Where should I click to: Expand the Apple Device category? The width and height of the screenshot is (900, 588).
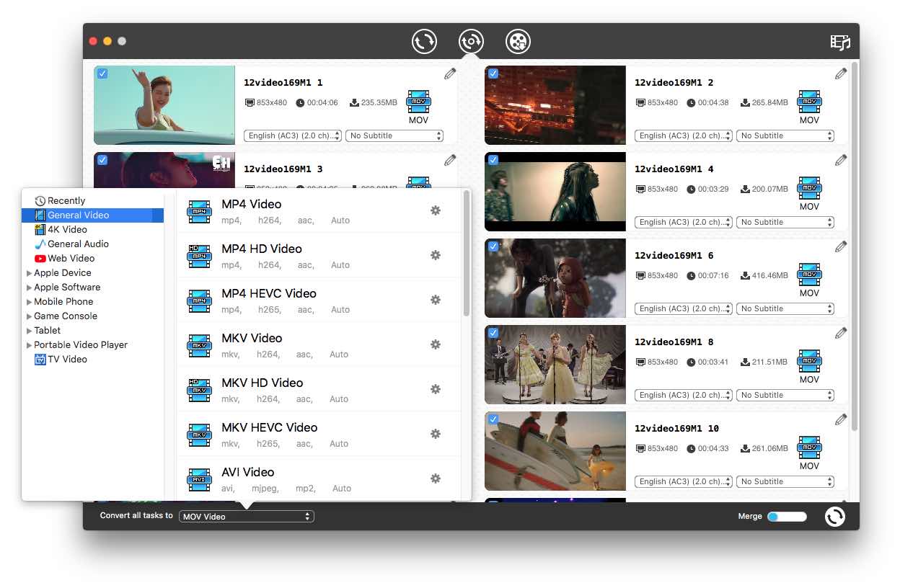click(61, 272)
